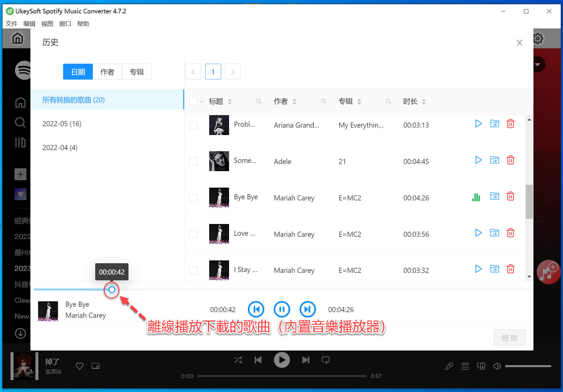Delete the Ariana Grande track from history
Image resolution: width=563 pixels, height=392 pixels.
(x=510, y=124)
